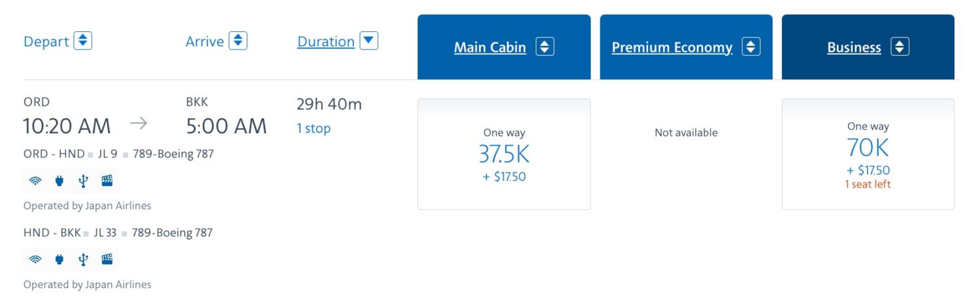The width and height of the screenshot is (980, 298).
Task: Toggle the sort arrows beside Depart
Action: (83, 41)
